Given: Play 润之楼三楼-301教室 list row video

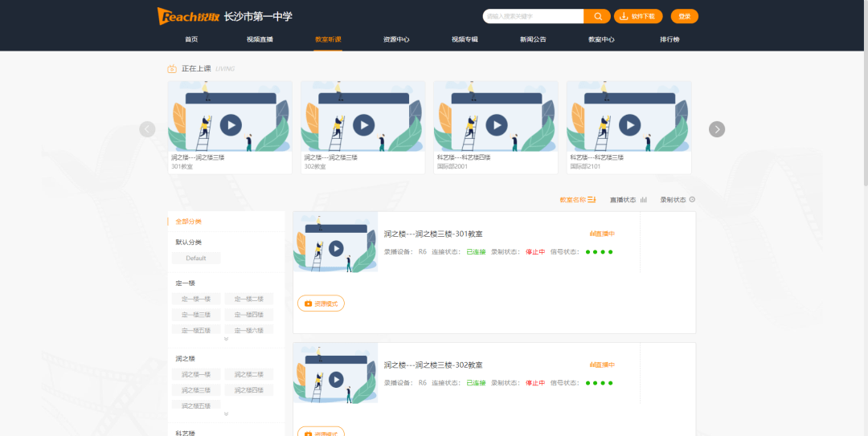Looking at the screenshot, I should [x=336, y=248].
